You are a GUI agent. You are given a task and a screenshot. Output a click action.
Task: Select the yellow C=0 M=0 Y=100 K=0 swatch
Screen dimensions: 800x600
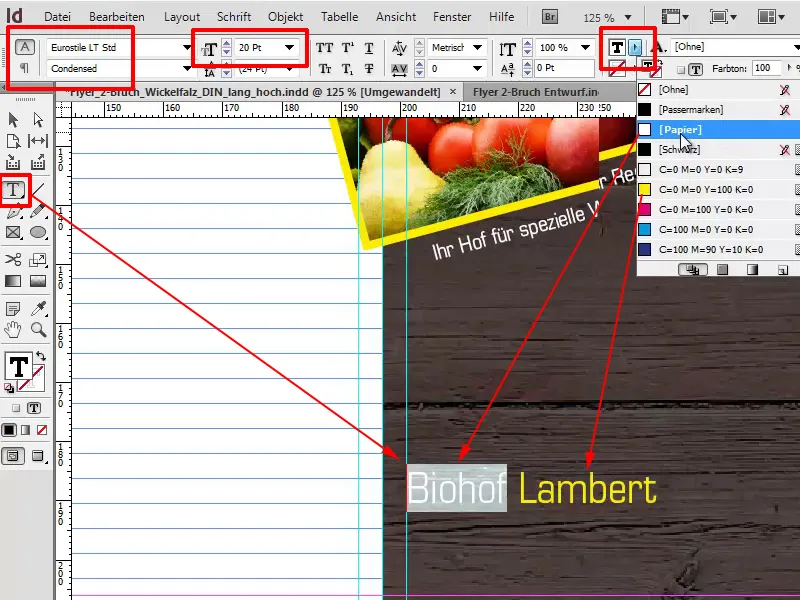718,190
